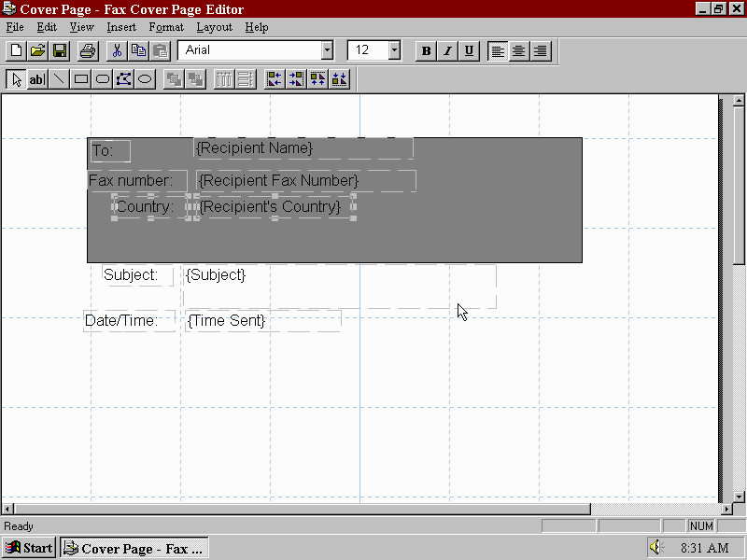Screen dimensions: 747x560
Task: Click the vertical scrollbar down arrow
Action: pyautogui.click(x=739, y=497)
